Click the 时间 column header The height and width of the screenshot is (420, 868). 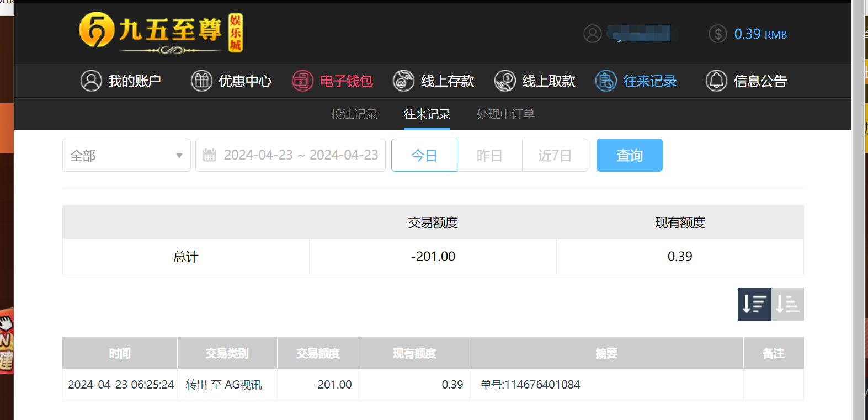(x=120, y=353)
